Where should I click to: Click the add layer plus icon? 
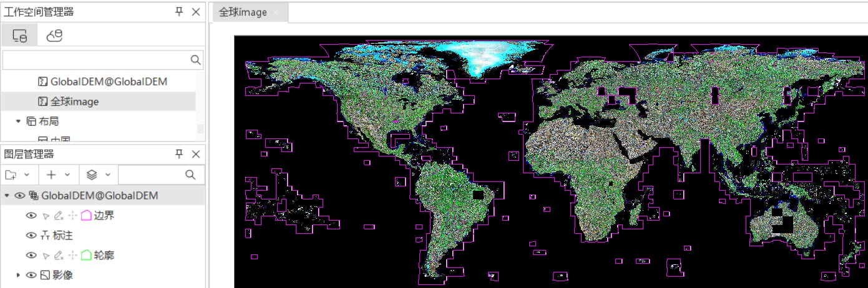[52, 175]
